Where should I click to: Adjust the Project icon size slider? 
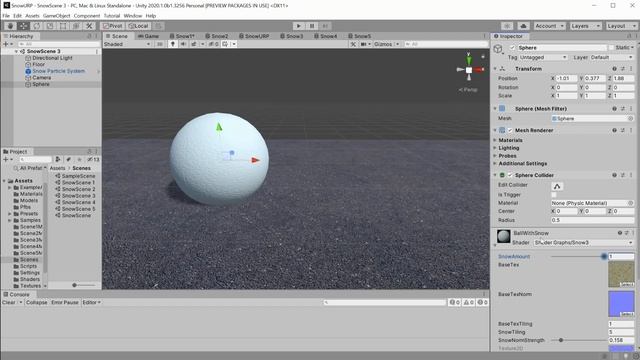point(74,285)
